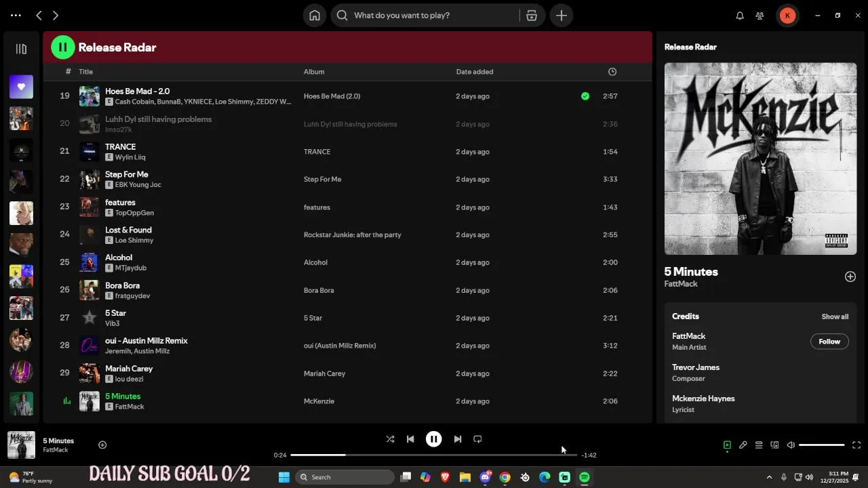Open File Explorer from taskbar
868x488 pixels.
465,477
